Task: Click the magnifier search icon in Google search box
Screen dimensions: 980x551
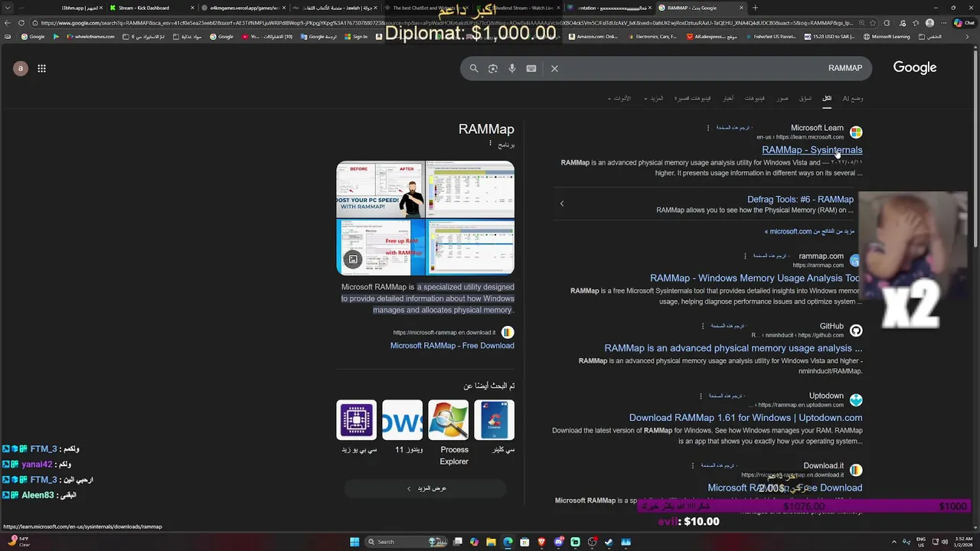Action: 474,68
